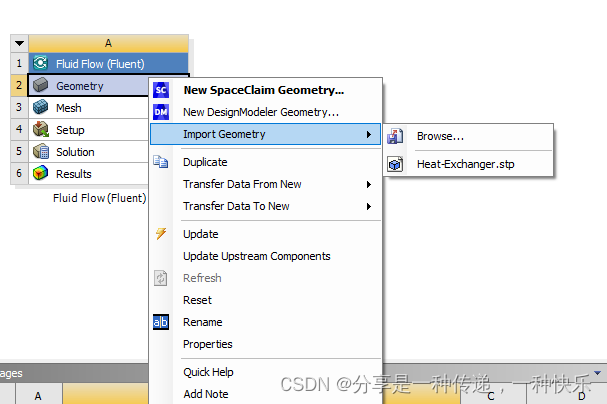Expand Transfer Data From New submenu arrow
The height and width of the screenshot is (404, 607).
click(369, 184)
